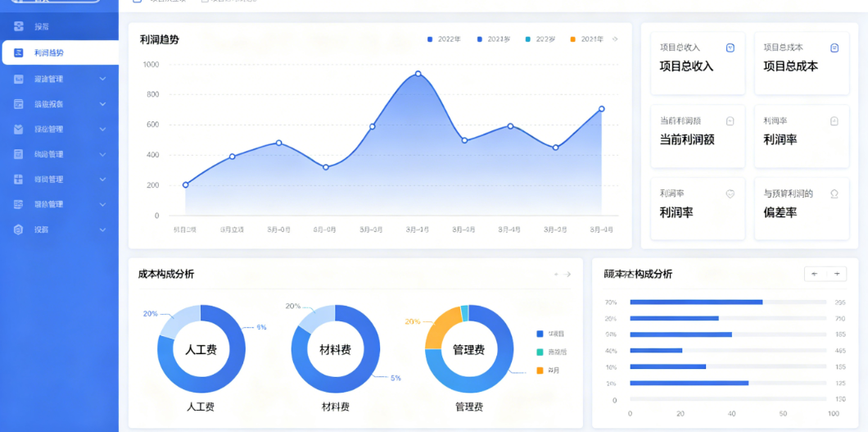Click the hexagon icon at sidebar bottom
The height and width of the screenshot is (432, 868).
tap(19, 230)
